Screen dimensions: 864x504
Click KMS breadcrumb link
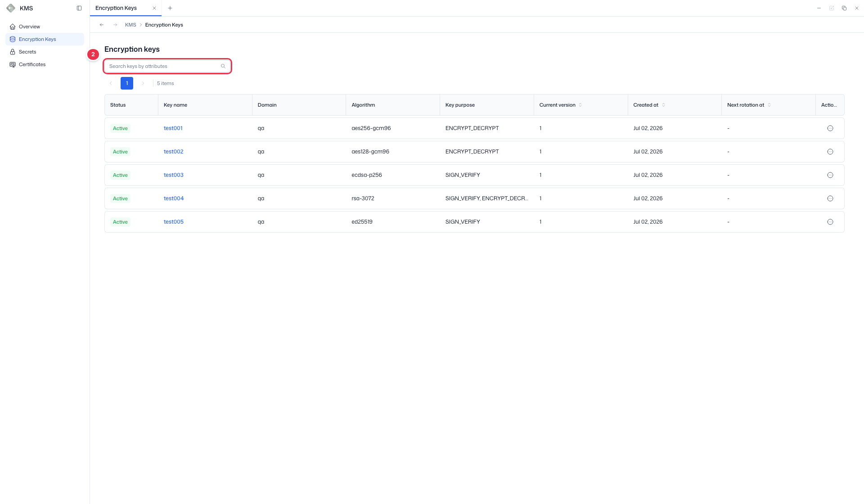coord(130,25)
